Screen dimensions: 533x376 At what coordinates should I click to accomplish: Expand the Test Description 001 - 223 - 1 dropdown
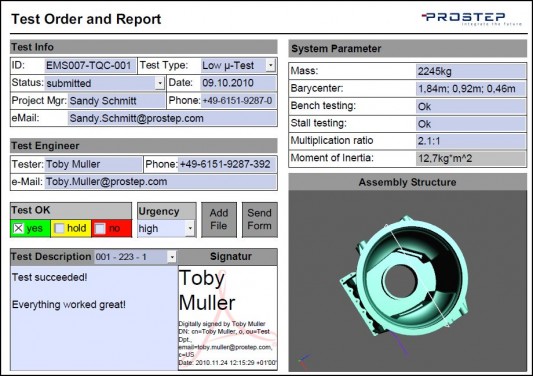tap(172, 257)
